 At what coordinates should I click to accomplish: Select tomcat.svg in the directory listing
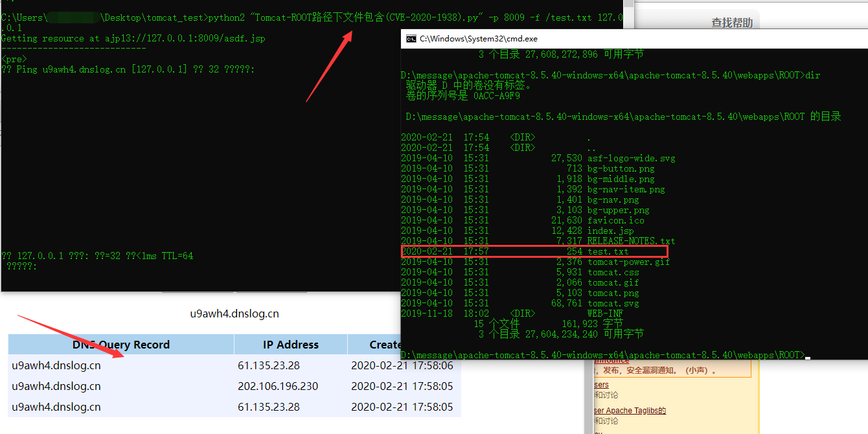(613, 303)
